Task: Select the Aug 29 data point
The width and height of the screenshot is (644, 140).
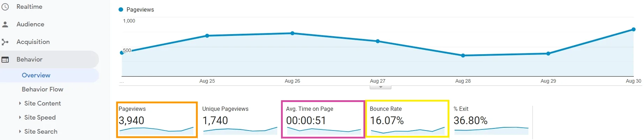Action: pos(548,54)
